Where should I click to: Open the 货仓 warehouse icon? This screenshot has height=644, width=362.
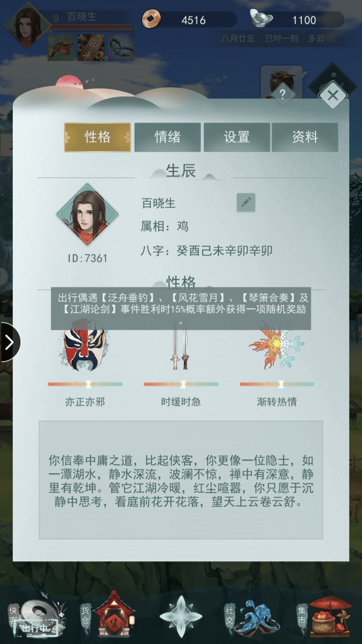pyautogui.click(x=113, y=614)
